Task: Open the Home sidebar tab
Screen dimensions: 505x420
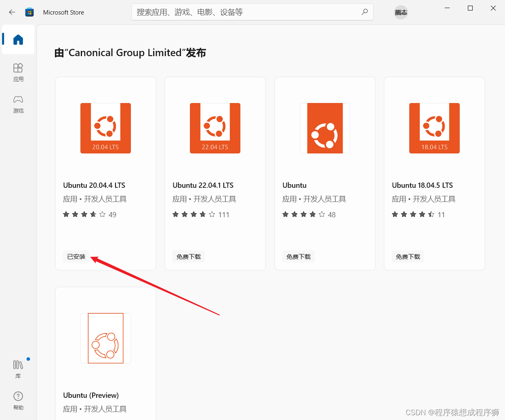Action: pos(18,39)
